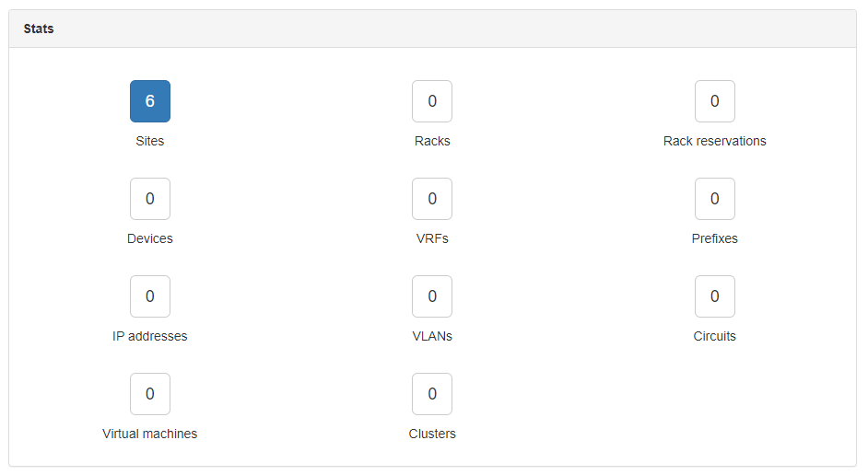Image resolution: width=868 pixels, height=475 pixels.
Task: Open the IP addresses text label
Action: 150,337
